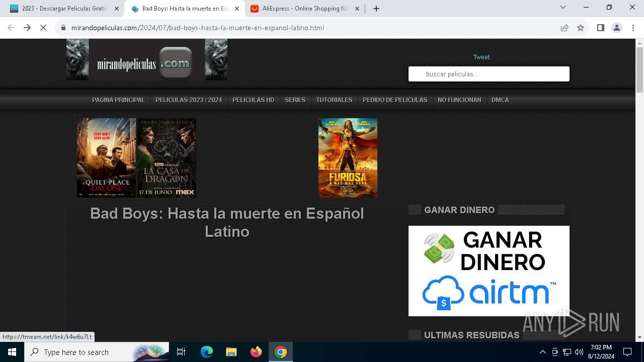Open PELICULAS HD menu item

[254, 100]
